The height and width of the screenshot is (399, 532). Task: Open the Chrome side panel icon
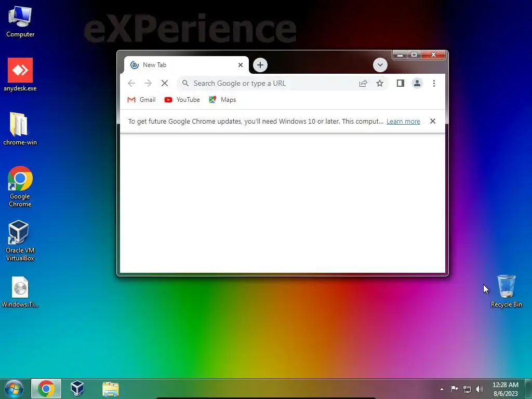(401, 83)
